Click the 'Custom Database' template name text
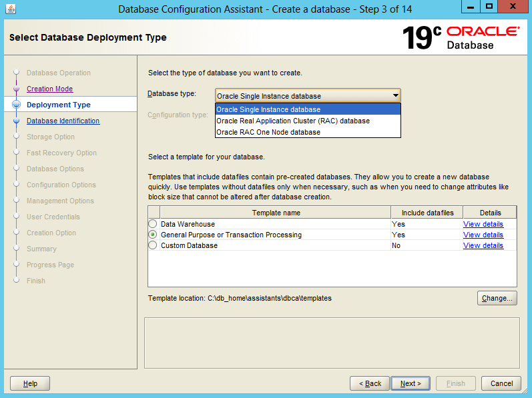 coord(189,245)
